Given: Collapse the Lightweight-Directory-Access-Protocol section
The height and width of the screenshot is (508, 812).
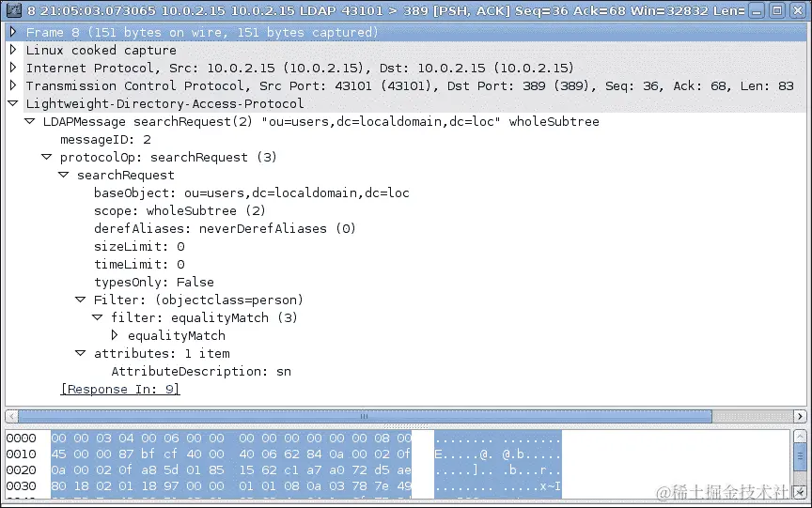Looking at the screenshot, I should tap(13, 103).
